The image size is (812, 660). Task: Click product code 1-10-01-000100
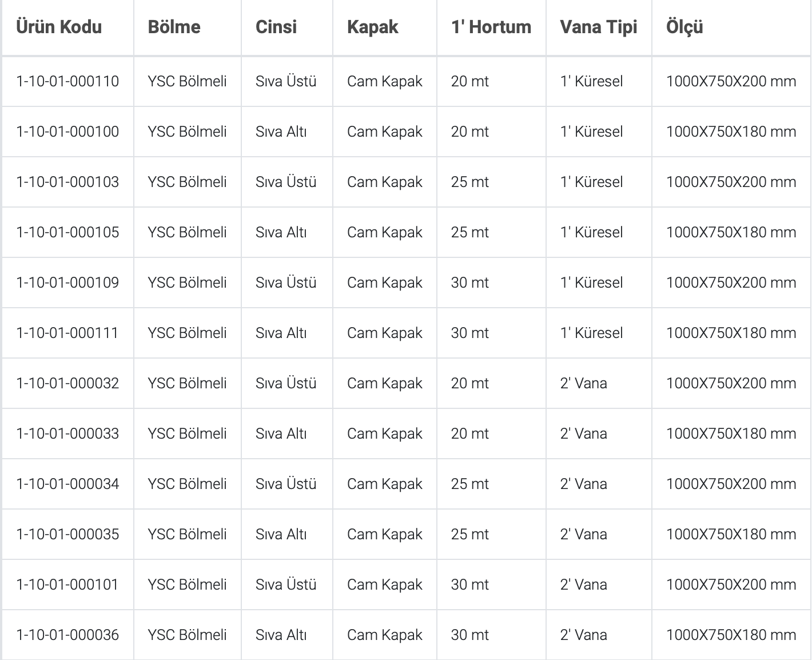pyautogui.click(x=67, y=132)
